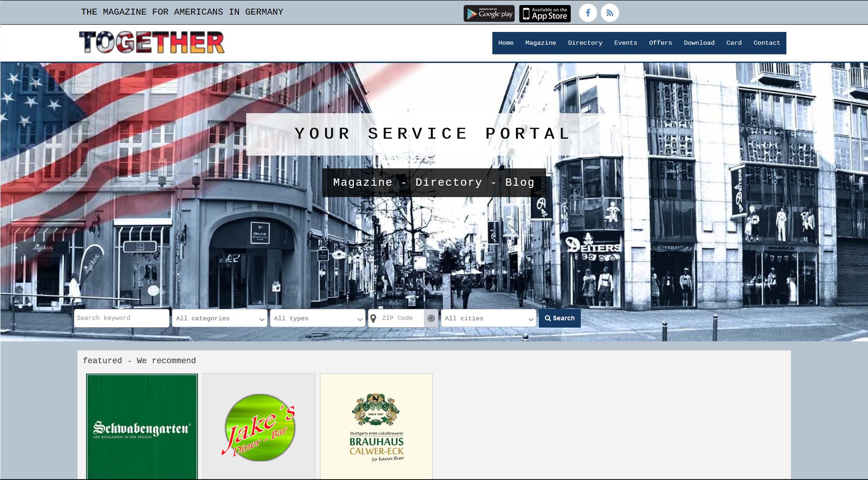Viewport: 868px width, 480px height.
Task: Open the Contact menu item
Action: pyautogui.click(x=766, y=43)
